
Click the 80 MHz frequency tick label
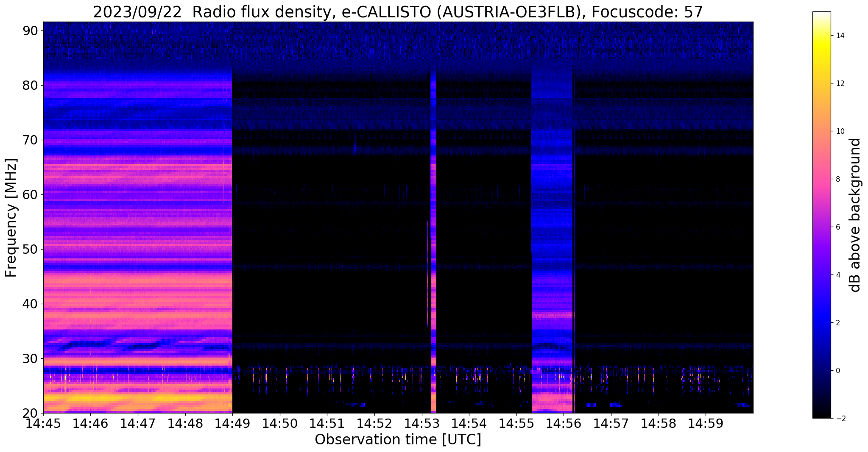(31, 85)
